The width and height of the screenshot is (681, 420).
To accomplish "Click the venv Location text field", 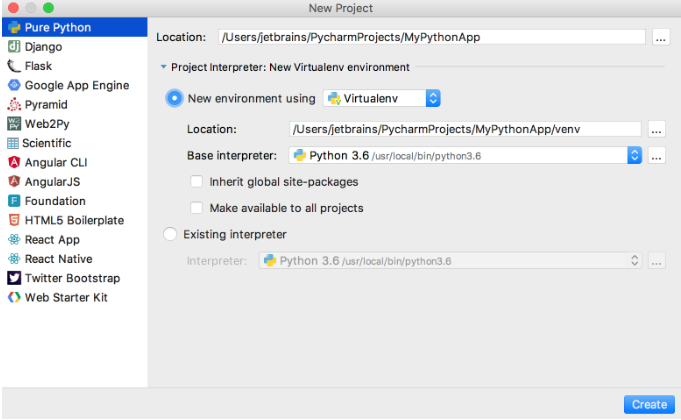I will click(465, 129).
